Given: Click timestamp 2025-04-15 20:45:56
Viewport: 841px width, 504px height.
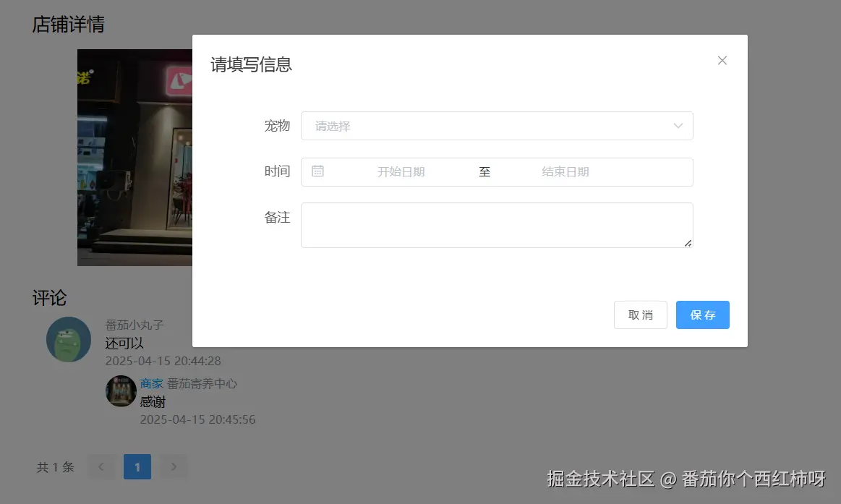Looking at the screenshot, I should tap(197, 419).
